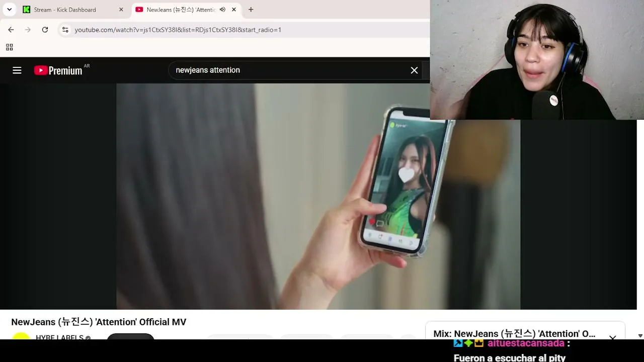Close the NewJeans 'Attention' tab
The image size is (644, 362).
[x=233, y=10]
